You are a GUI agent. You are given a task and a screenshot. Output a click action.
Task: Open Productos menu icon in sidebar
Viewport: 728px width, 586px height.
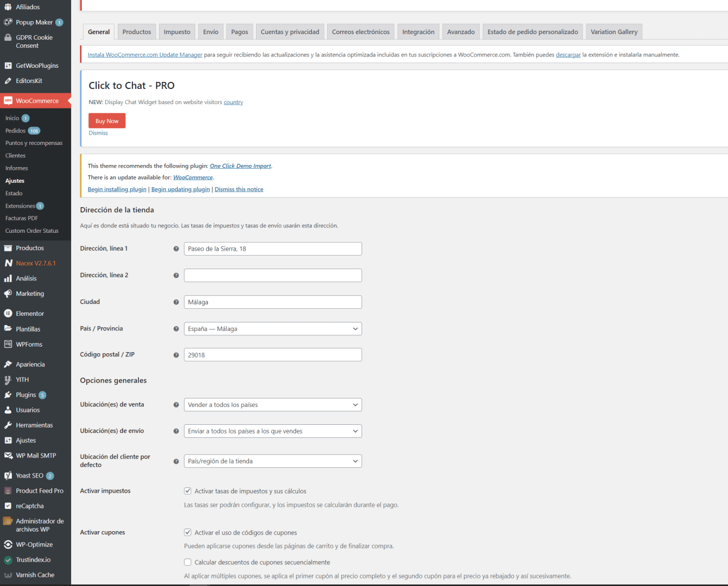tap(8, 248)
